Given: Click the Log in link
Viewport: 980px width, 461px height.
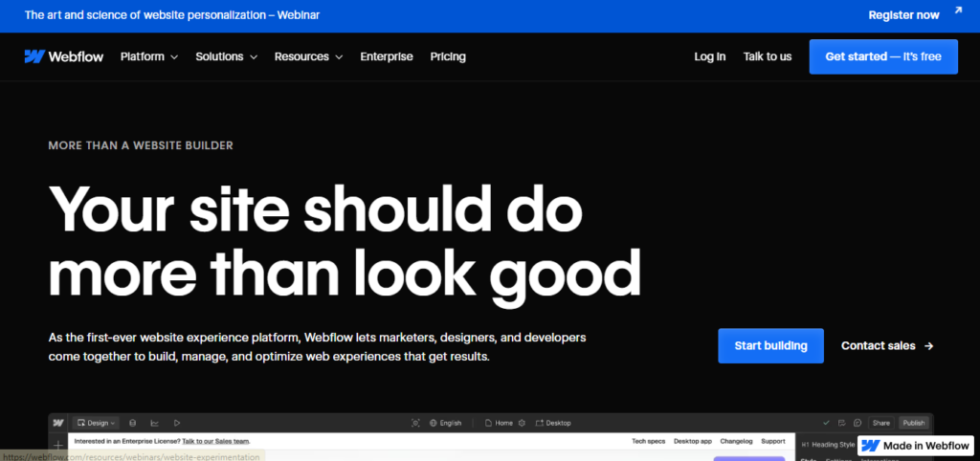Looking at the screenshot, I should tap(710, 56).
